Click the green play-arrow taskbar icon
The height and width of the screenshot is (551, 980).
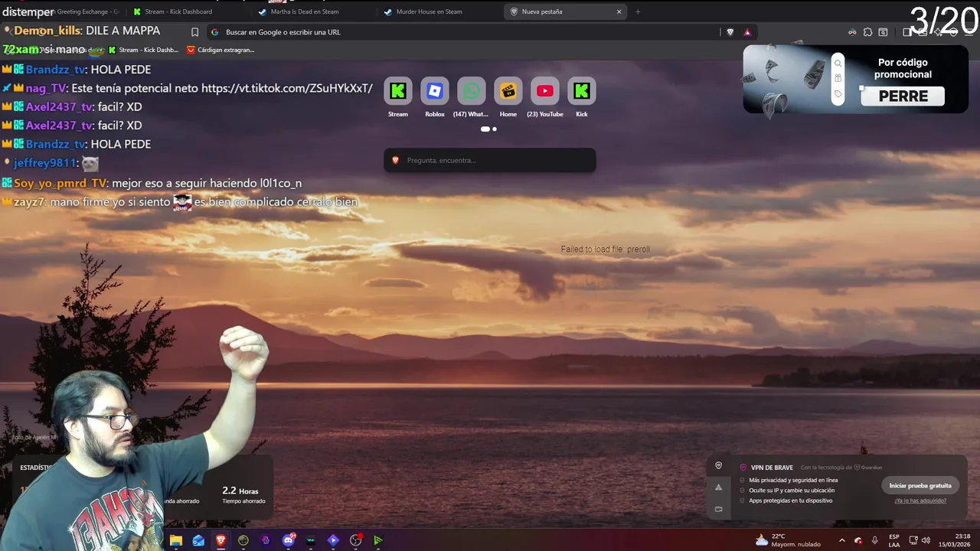click(378, 540)
